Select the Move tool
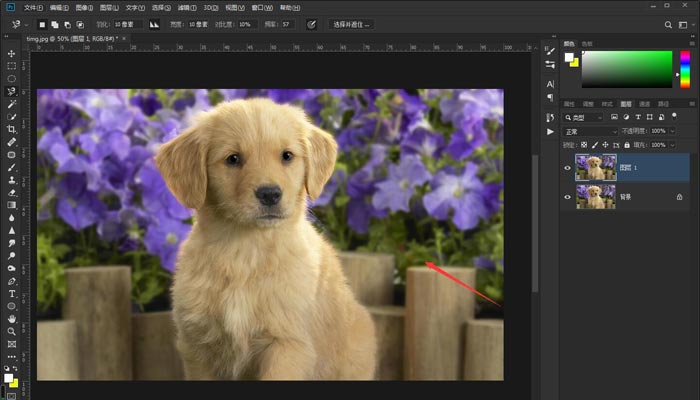This screenshot has height=400, width=700. click(x=12, y=53)
